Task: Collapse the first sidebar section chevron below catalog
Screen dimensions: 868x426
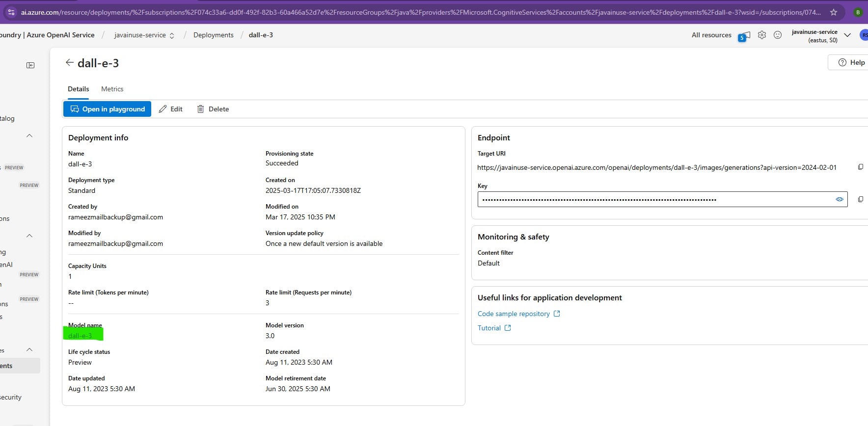Action: (x=29, y=135)
